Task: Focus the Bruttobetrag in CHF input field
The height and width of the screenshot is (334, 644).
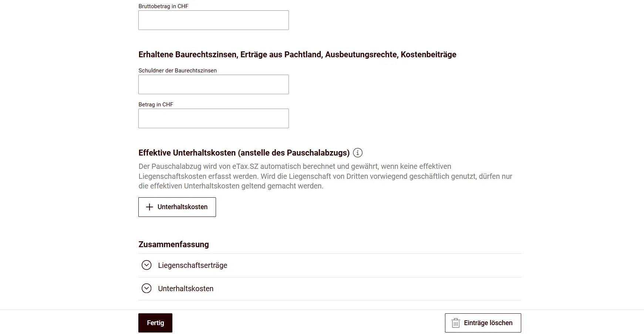Action: point(213,20)
